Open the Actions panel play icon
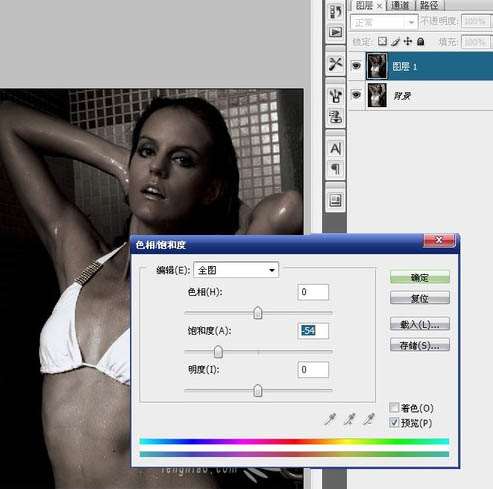Viewport: 493px width, 489px height. 335,32
